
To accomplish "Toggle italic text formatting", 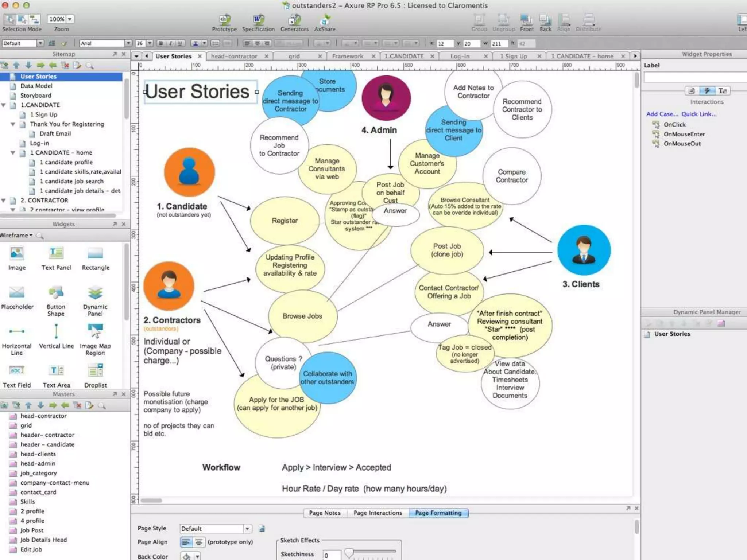I will point(170,43).
